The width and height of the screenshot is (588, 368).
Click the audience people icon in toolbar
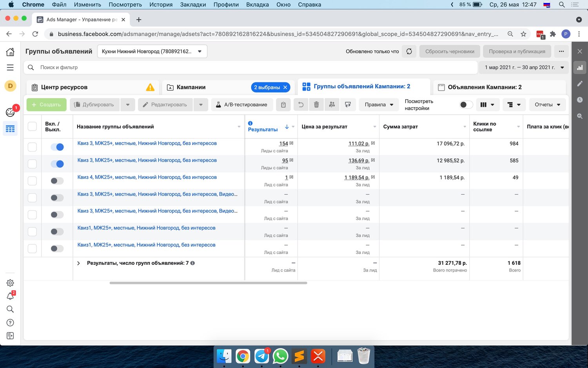(332, 105)
